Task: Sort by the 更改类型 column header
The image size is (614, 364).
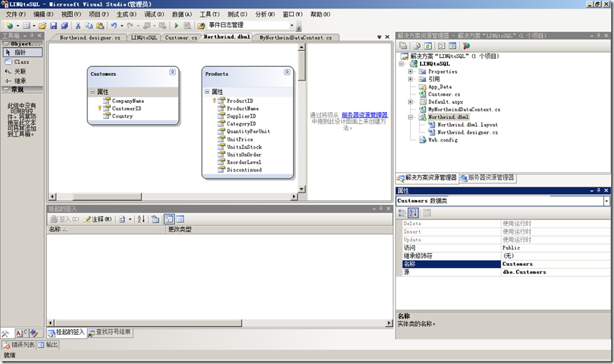Action: click(x=280, y=230)
